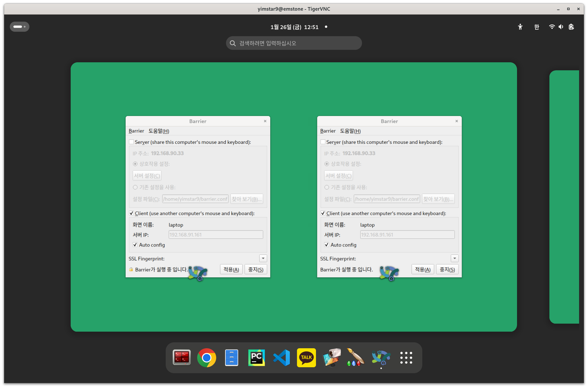The height and width of the screenshot is (388, 588).
Task: Open KakaoTalk from the dock
Action: click(x=306, y=357)
